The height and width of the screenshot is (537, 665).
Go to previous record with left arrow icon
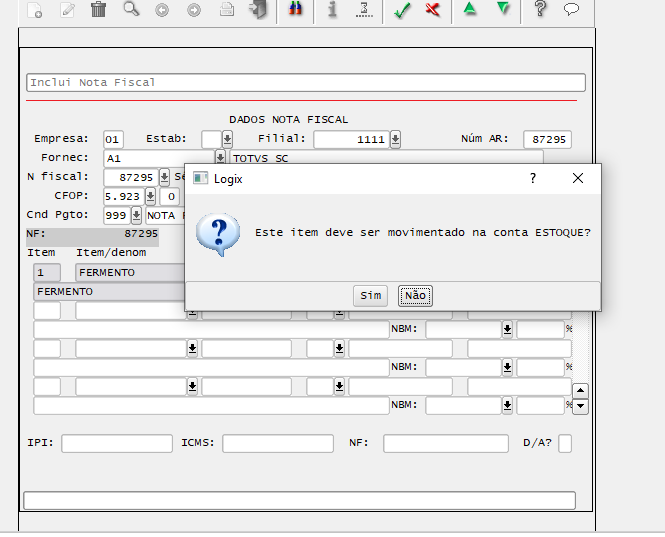click(x=162, y=10)
